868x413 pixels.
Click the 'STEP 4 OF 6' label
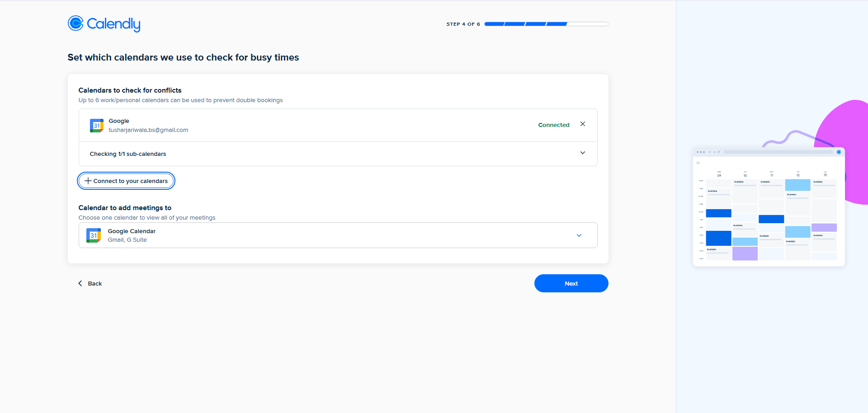coord(462,24)
